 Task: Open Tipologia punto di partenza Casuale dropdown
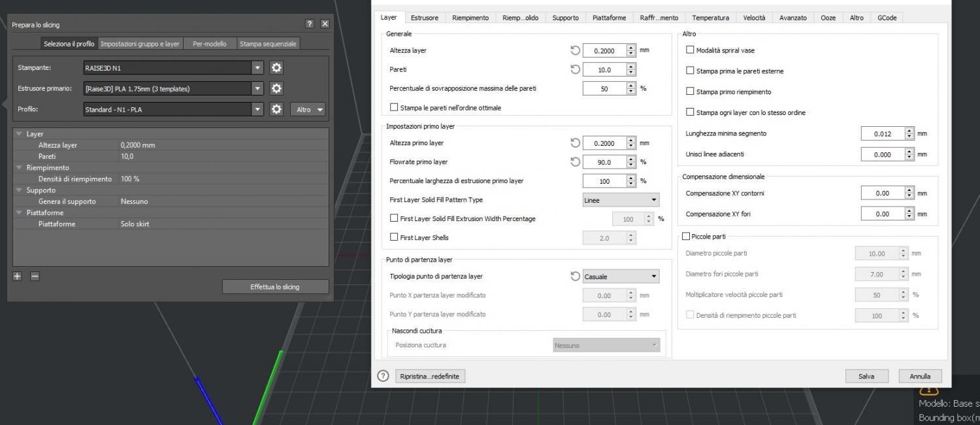[621, 277]
